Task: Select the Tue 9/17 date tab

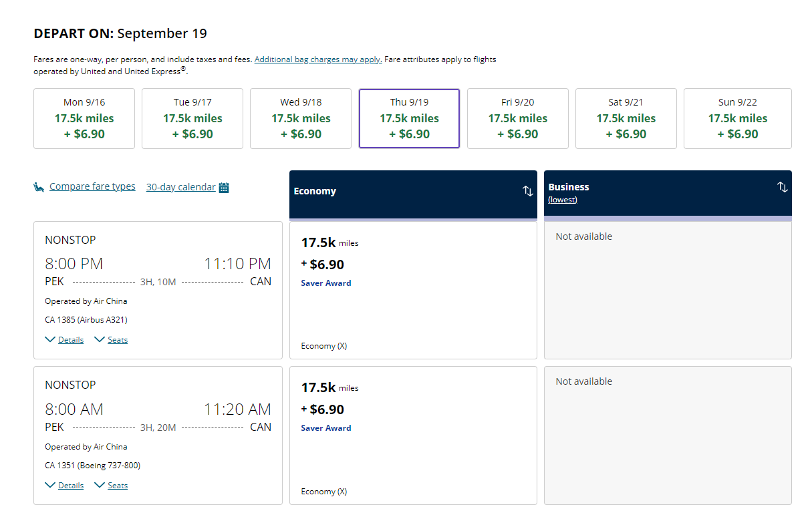Action: [x=192, y=118]
